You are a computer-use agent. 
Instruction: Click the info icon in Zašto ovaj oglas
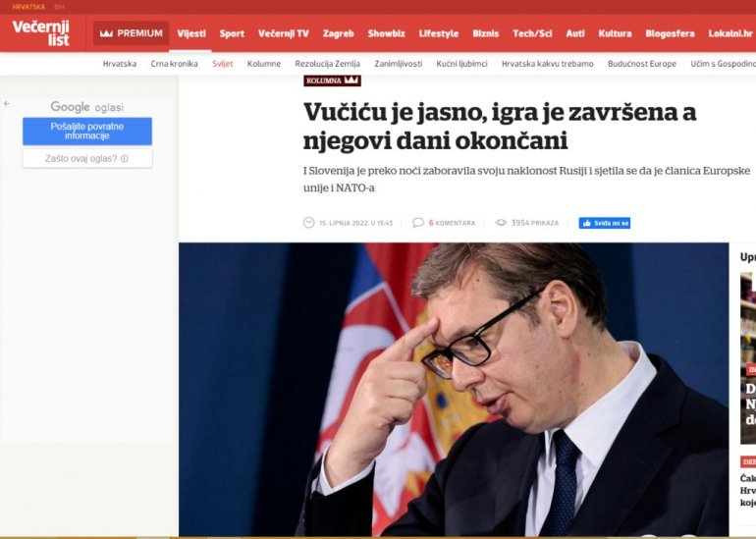pyautogui.click(x=125, y=159)
